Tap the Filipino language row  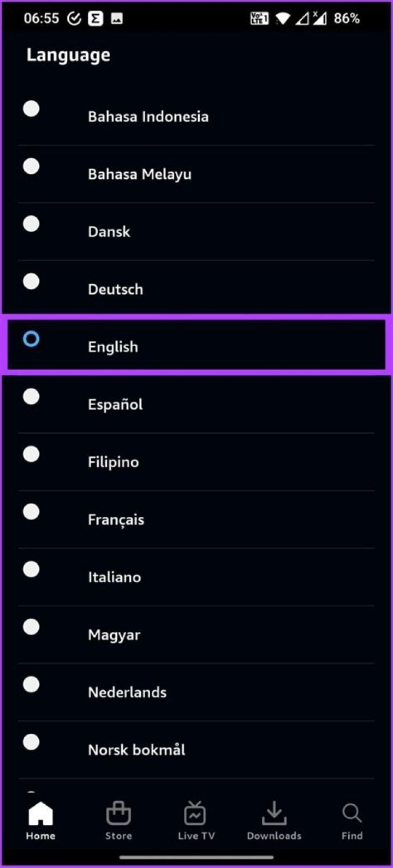(x=196, y=462)
